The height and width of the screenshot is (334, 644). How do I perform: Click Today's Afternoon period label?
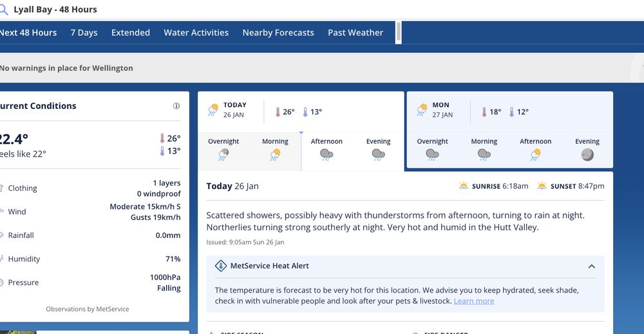(x=327, y=141)
